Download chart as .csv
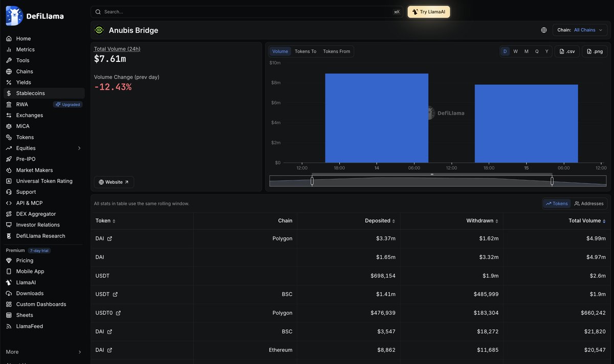 coord(567,51)
